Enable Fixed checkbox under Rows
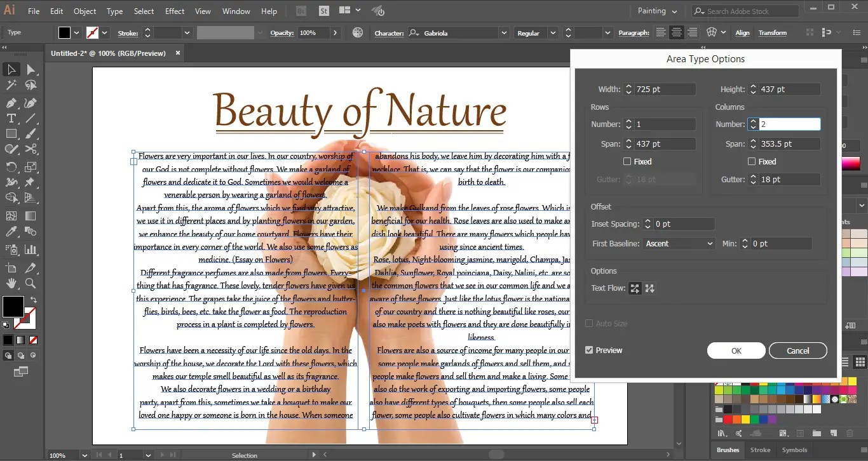868x461 pixels. (627, 162)
